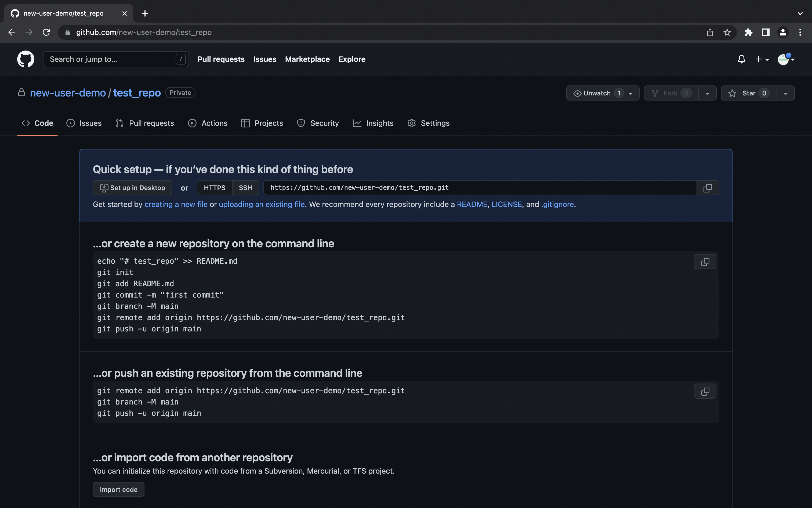Open new-user-demo owner profile link
The image size is (812, 508).
[68, 93]
